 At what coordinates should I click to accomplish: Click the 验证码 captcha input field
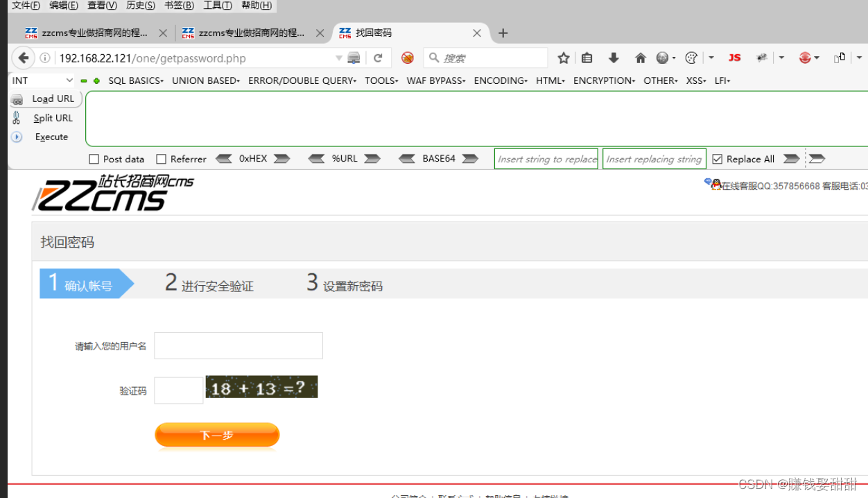click(x=179, y=390)
